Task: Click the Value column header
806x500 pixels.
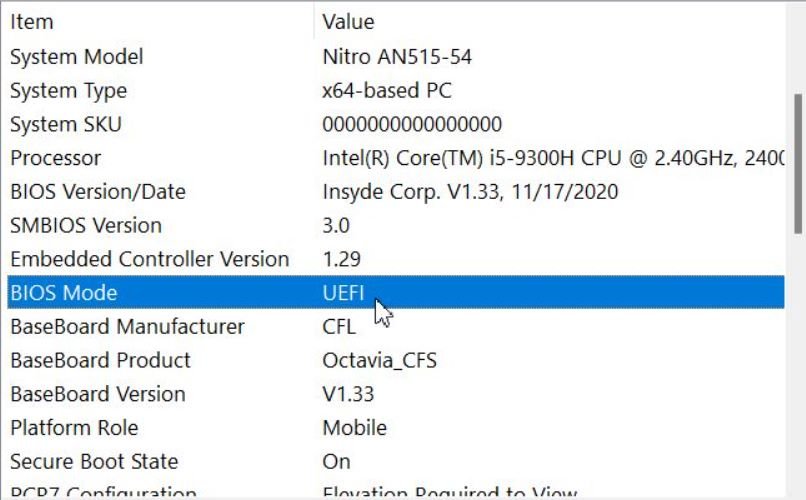Action: pyautogui.click(x=348, y=21)
